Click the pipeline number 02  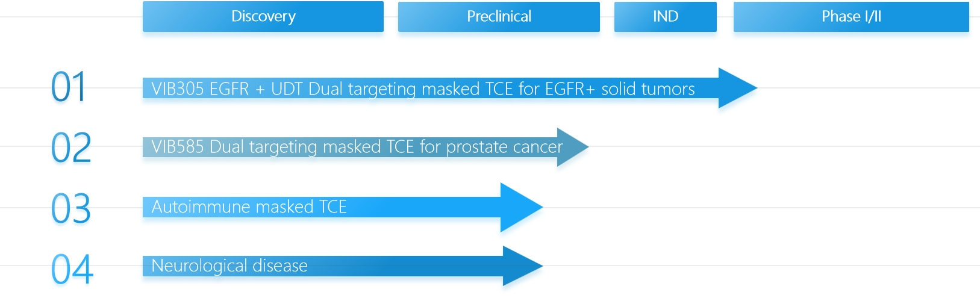click(x=71, y=147)
